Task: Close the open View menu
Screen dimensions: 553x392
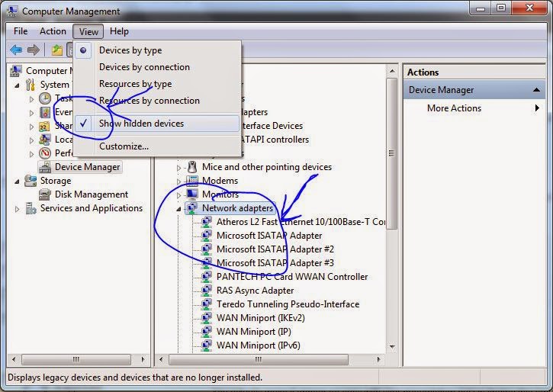Action: [88, 31]
